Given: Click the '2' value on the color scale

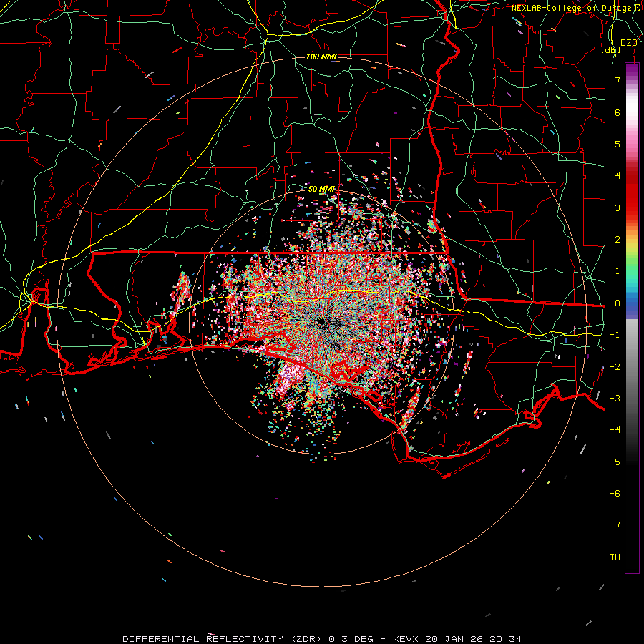Looking at the screenshot, I should [618, 240].
